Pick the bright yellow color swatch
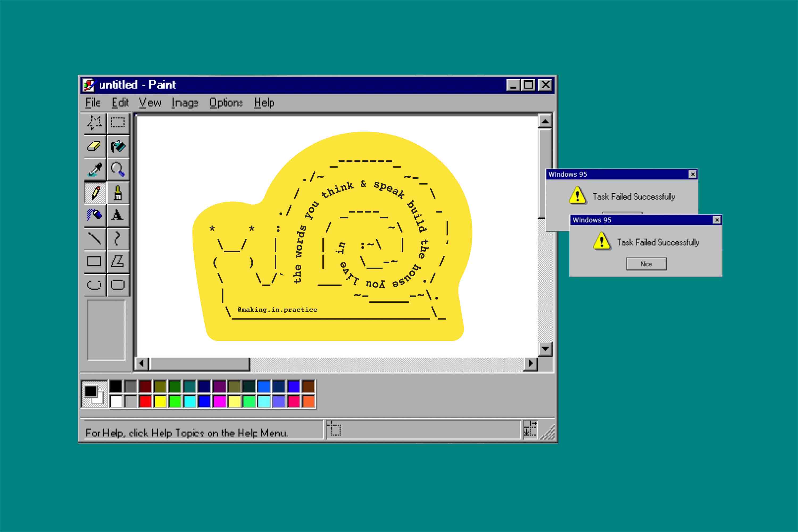798x532 pixels. point(160,401)
